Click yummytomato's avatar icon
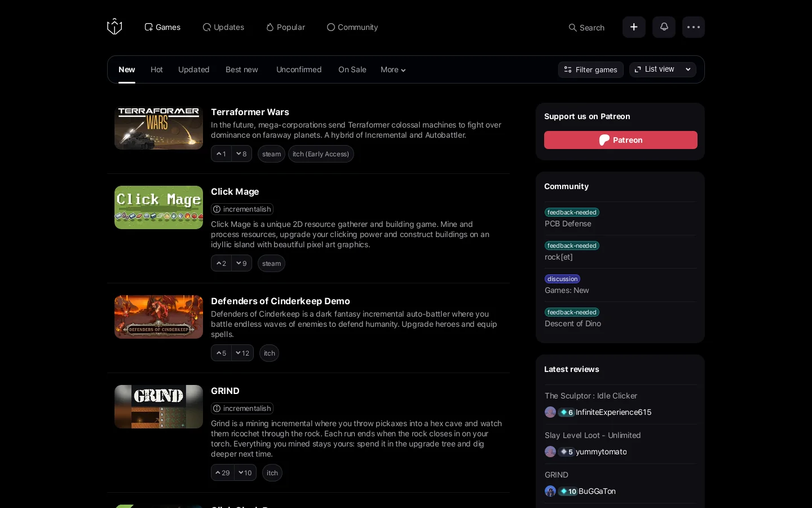 550,452
